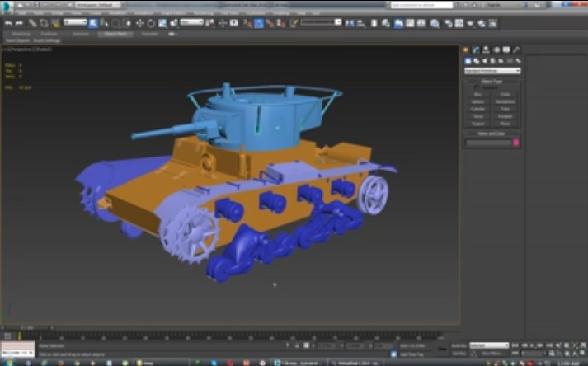Open the Hierarchy command panel tab
The width and height of the screenshot is (588, 366).
(x=486, y=50)
